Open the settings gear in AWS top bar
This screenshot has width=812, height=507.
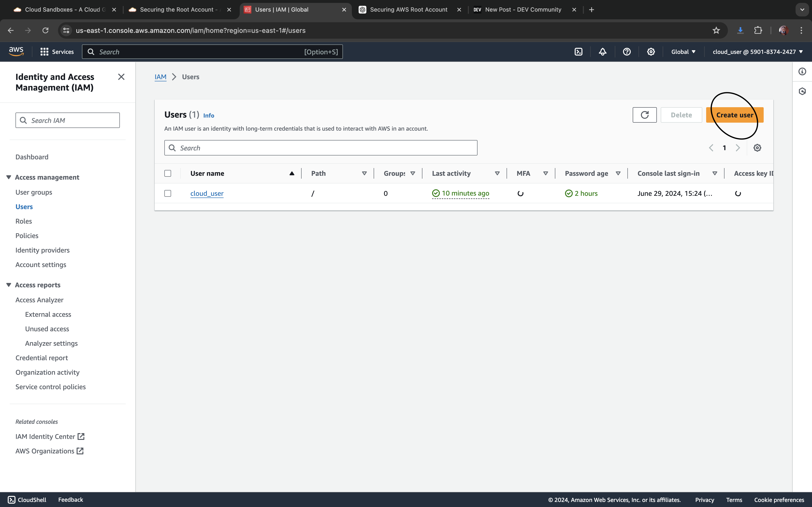pos(651,52)
